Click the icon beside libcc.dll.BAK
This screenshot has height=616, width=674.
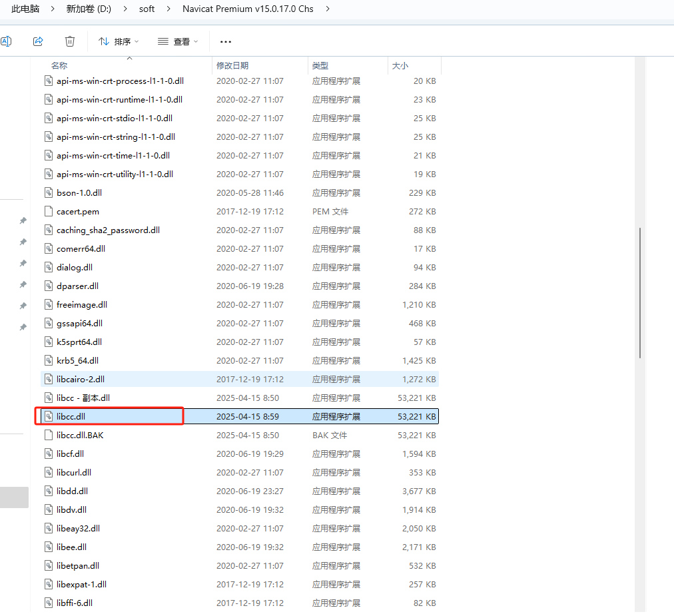[x=48, y=435]
